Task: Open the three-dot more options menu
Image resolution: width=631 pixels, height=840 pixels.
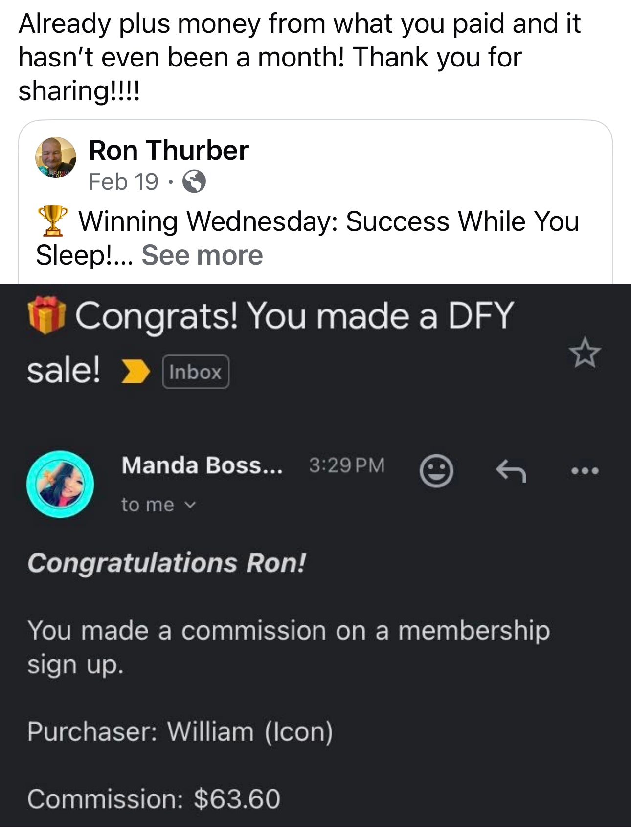Action: click(585, 471)
